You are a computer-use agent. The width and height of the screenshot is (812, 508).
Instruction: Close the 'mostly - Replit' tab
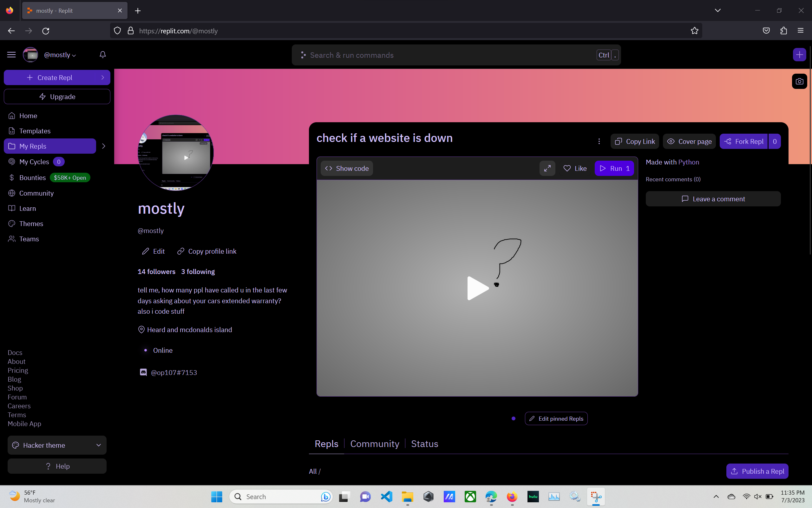tap(120, 11)
